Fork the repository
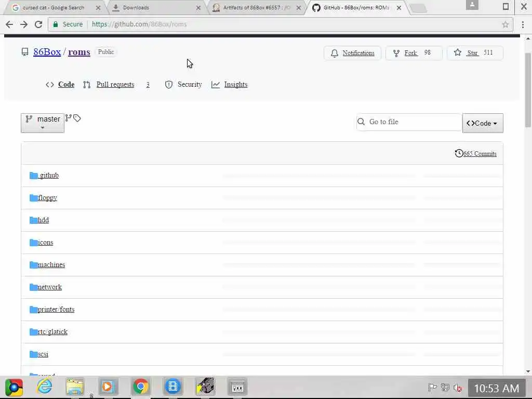The width and height of the screenshot is (532, 399). pyautogui.click(x=414, y=53)
